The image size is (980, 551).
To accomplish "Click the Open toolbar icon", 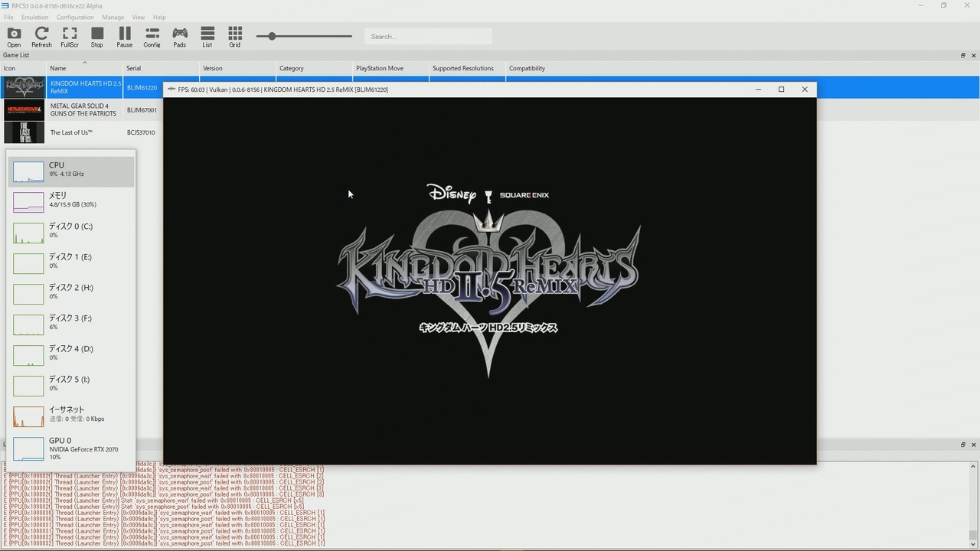I will click(x=14, y=37).
